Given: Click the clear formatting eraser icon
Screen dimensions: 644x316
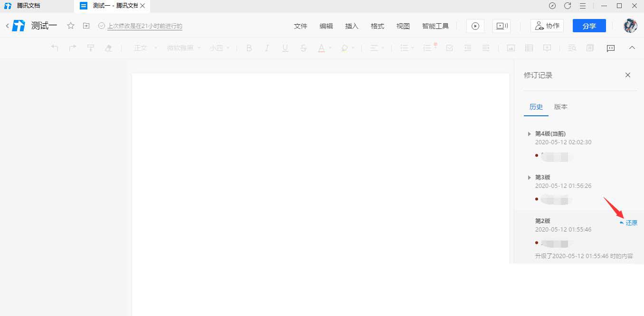Looking at the screenshot, I should click(109, 48).
